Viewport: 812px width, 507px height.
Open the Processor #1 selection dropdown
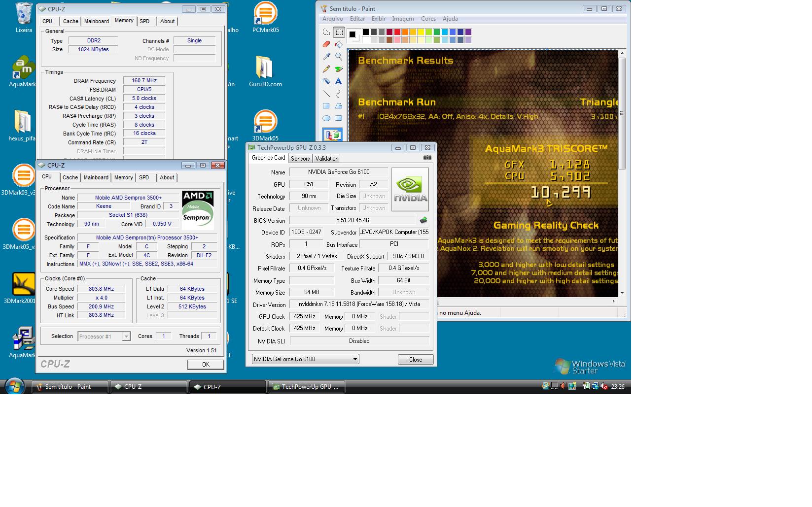(x=104, y=337)
